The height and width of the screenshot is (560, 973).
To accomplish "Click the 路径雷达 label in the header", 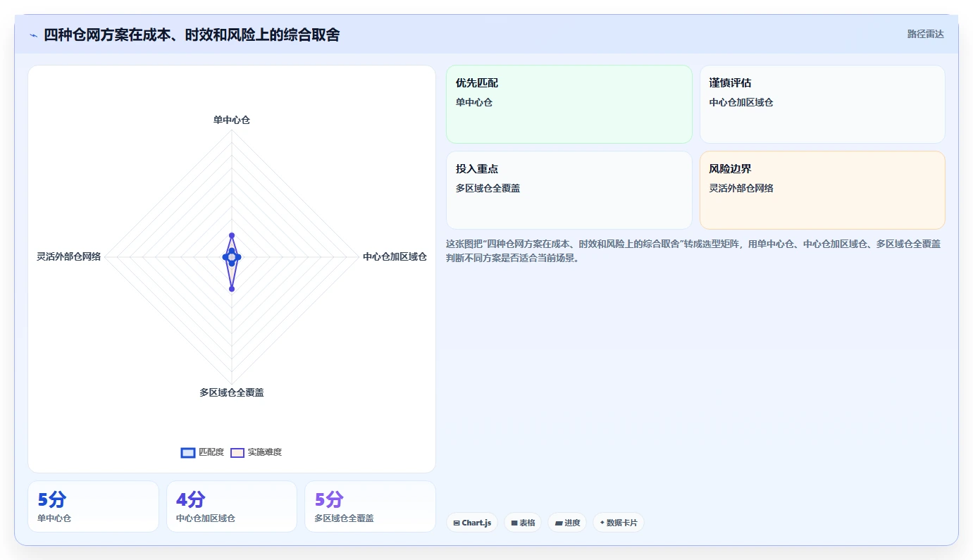I will (925, 34).
